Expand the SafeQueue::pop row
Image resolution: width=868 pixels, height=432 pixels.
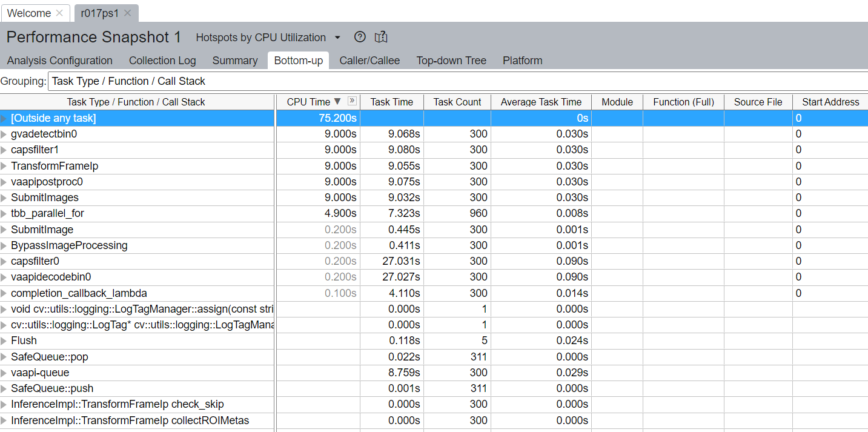pyautogui.click(x=4, y=357)
